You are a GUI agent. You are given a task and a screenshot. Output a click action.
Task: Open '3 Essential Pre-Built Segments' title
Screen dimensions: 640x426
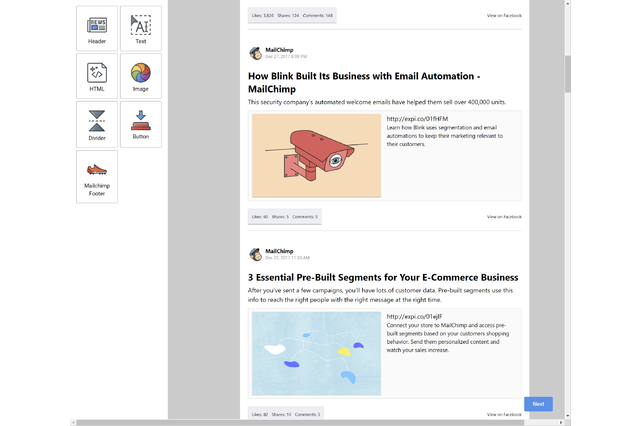coord(383,277)
